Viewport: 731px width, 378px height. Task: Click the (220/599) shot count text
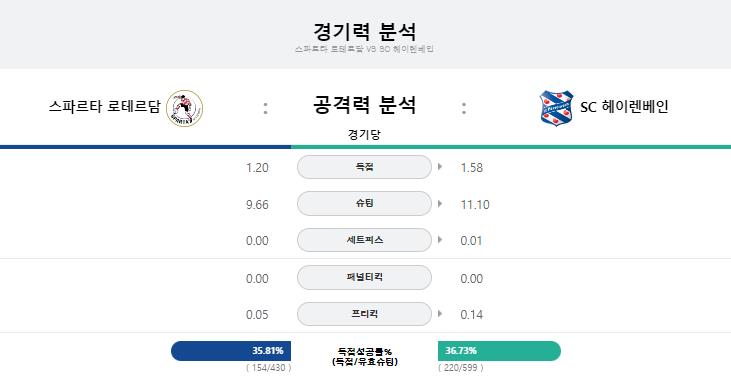[461, 368]
